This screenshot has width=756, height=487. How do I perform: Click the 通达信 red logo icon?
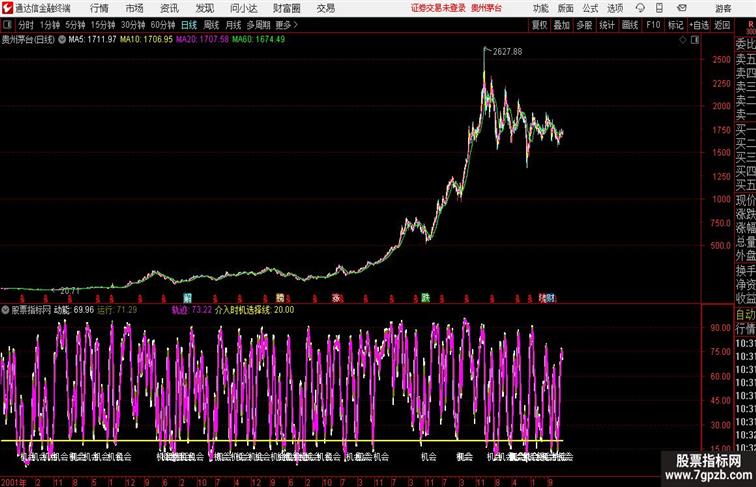tap(7, 8)
